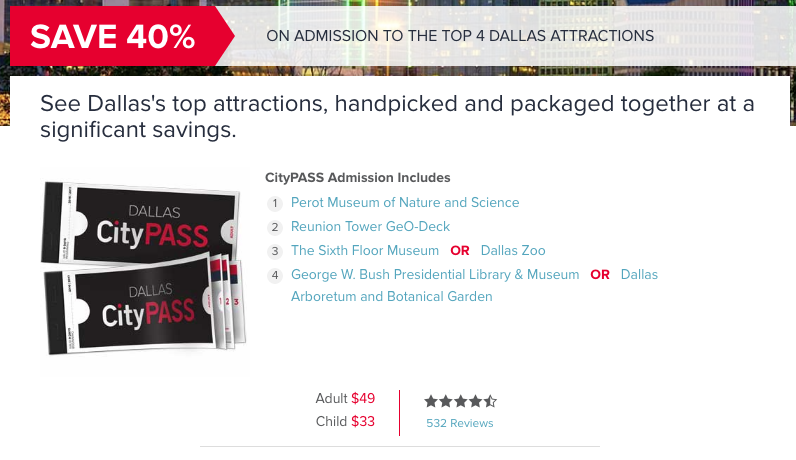Viewport: 796px width, 460px height.
Task: Click the top Dallas CityPASS ticket image
Action: [x=140, y=222]
